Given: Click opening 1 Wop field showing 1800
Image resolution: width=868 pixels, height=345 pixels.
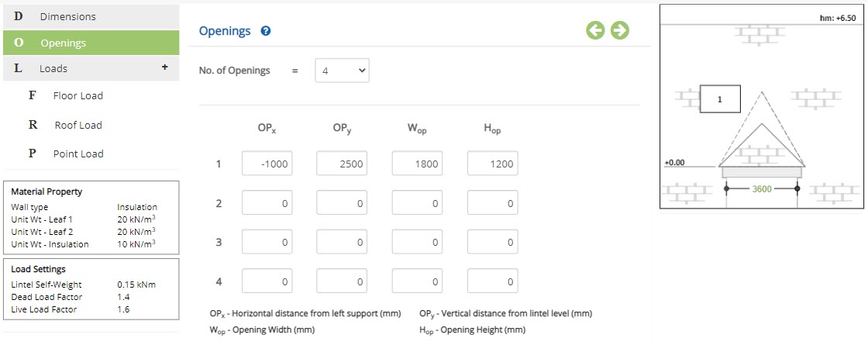Looking at the screenshot, I should click(x=417, y=164).
